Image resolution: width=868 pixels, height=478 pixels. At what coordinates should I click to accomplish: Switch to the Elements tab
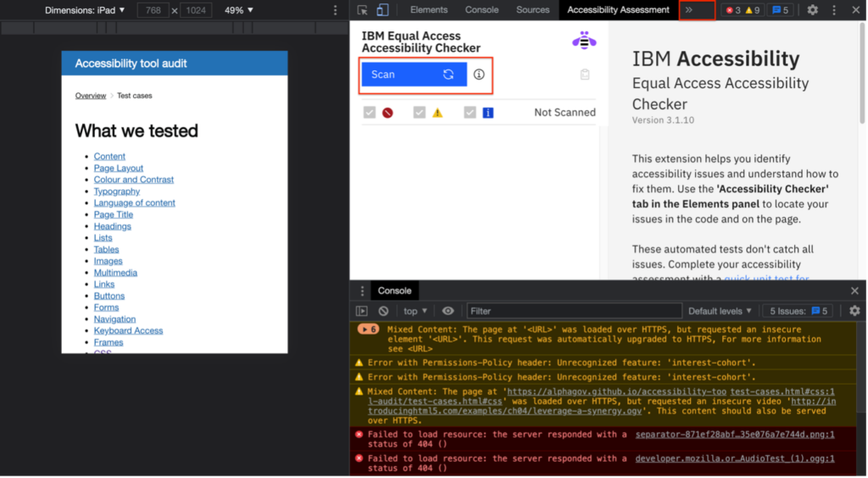(x=428, y=10)
